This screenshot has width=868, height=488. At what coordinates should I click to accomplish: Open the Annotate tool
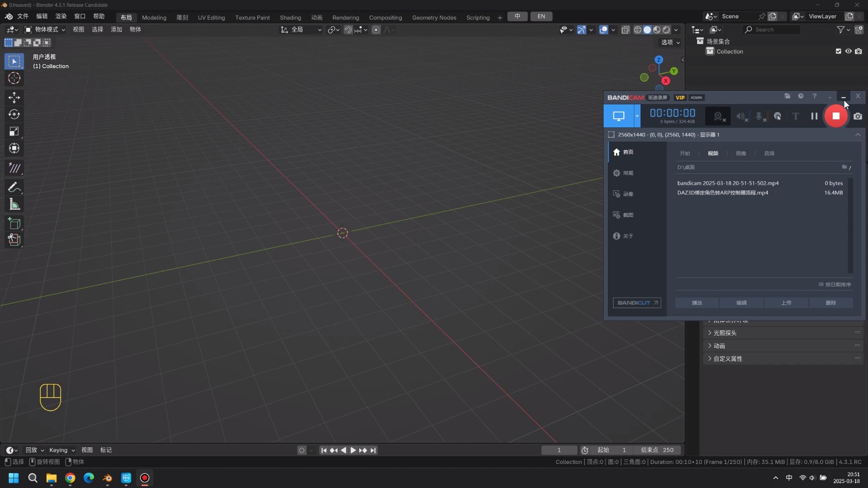pyautogui.click(x=14, y=187)
